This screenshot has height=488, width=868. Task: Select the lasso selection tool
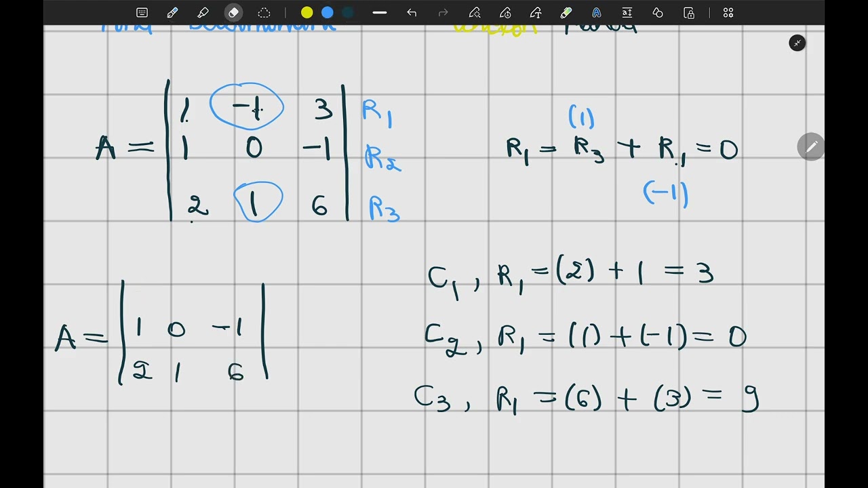pos(264,13)
